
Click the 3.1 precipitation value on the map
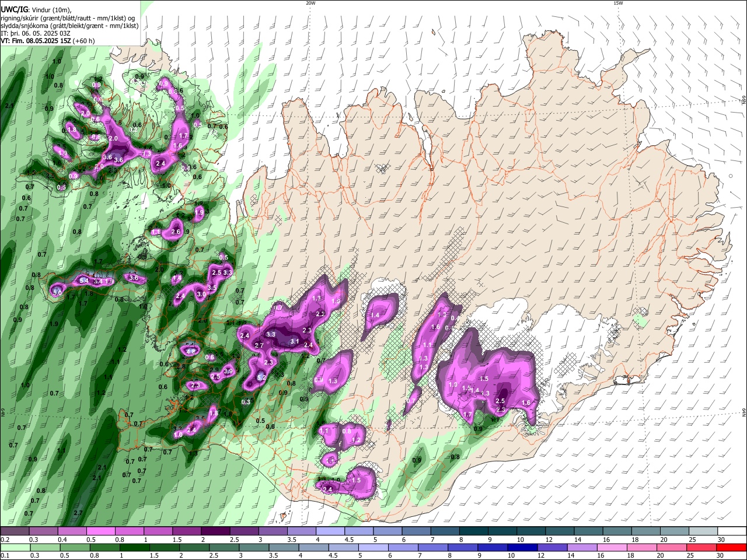point(295,342)
